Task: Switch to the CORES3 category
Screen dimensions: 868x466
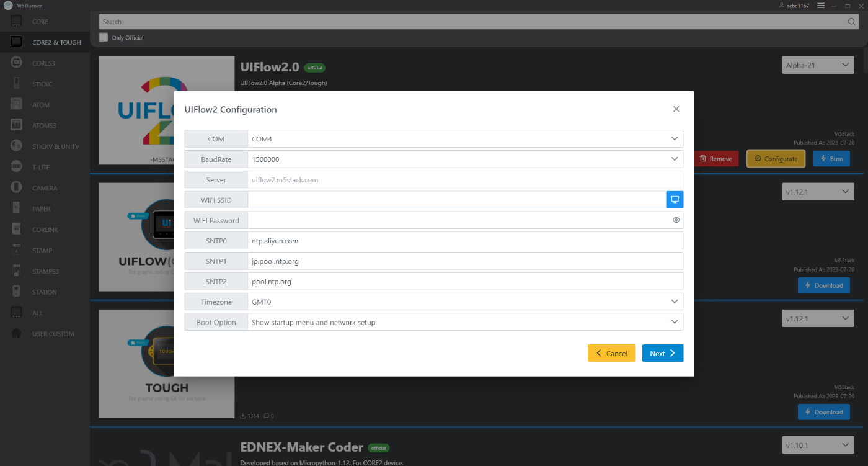Action: (x=15, y=63)
